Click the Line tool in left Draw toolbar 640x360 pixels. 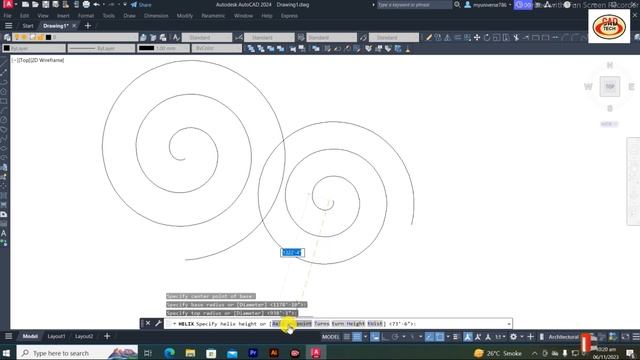coord(4,62)
